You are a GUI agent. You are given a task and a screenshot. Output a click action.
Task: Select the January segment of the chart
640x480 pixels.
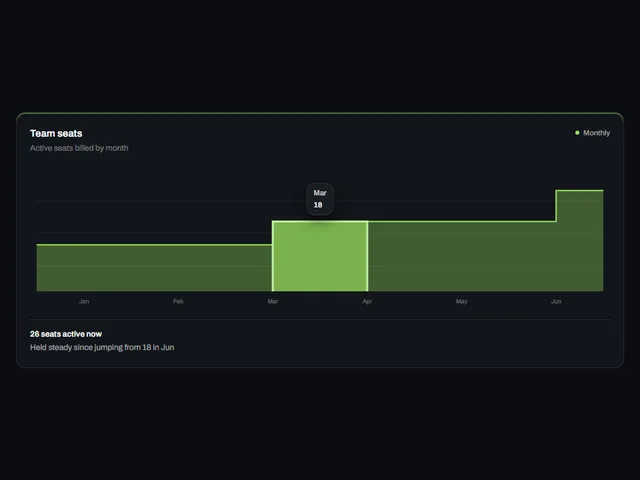pos(84,268)
